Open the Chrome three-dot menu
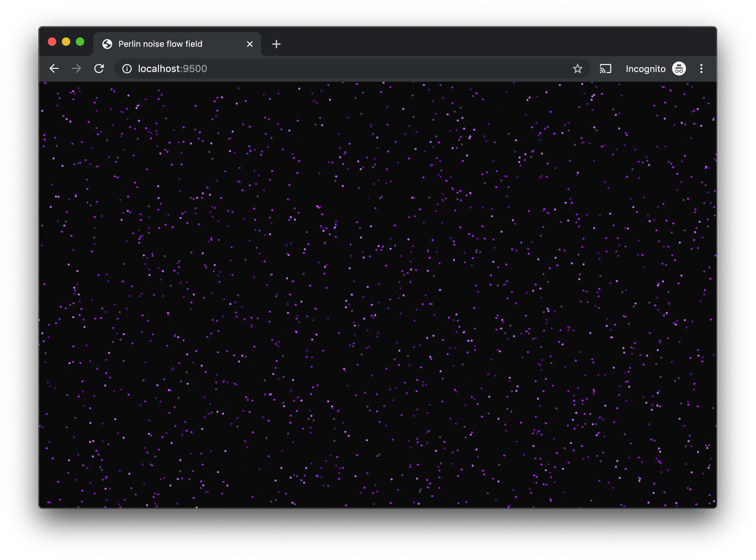 (x=701, y=68)
